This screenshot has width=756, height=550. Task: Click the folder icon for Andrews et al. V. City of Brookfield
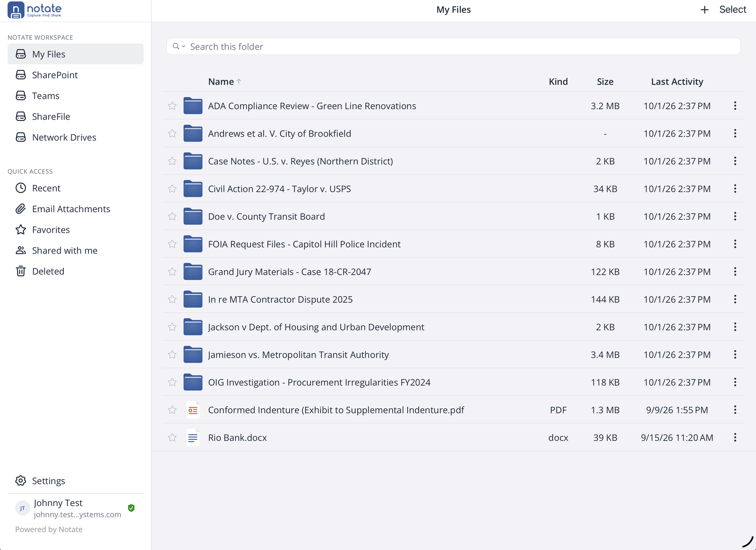click(193, 133)
